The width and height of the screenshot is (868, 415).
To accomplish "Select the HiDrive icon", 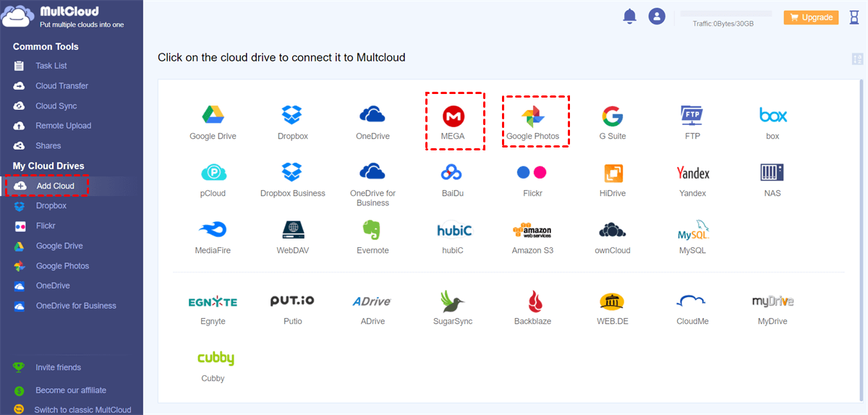I will [613, 179].
